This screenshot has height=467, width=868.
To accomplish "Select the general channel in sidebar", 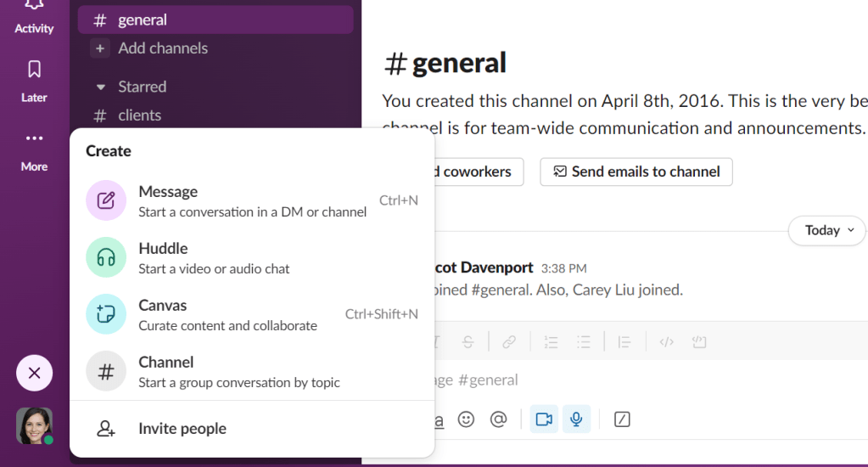I will click(216, 20).
